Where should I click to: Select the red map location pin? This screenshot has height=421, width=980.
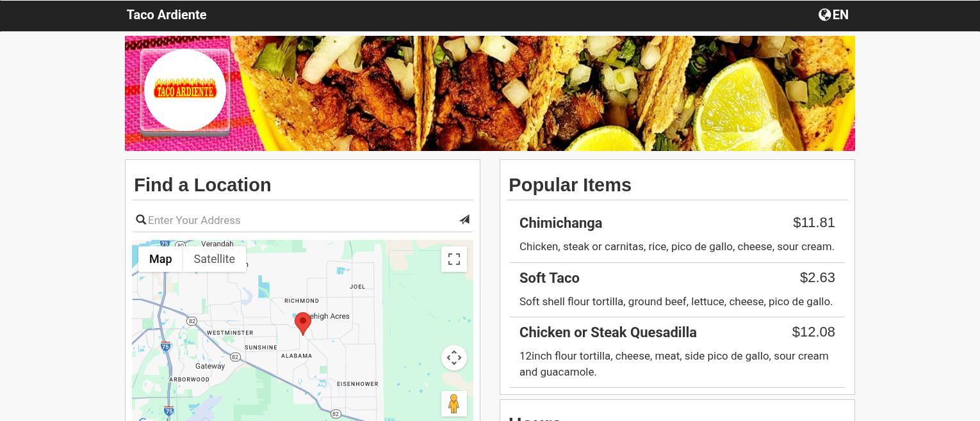tap(303, 324)
